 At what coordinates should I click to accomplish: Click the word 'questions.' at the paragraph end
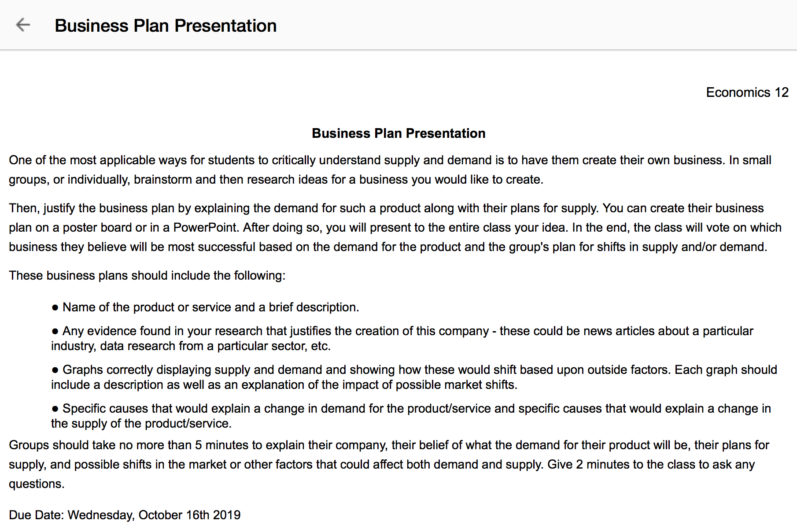click(x=37, y=484)
